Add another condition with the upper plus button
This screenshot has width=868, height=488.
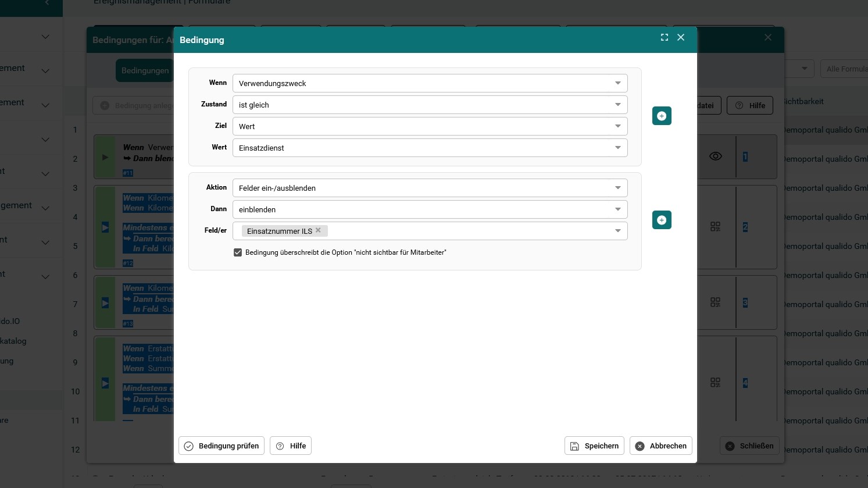[662, 116]
